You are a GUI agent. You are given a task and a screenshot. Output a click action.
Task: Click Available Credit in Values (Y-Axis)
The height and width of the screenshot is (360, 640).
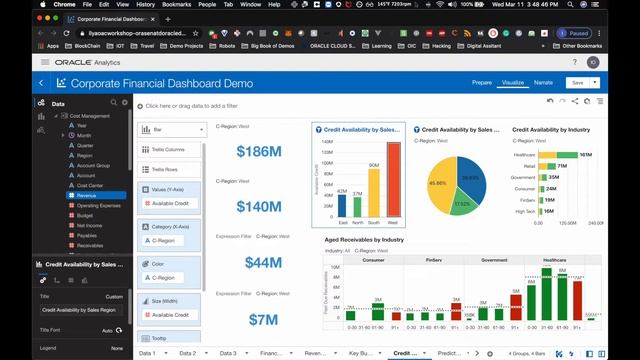click(x=170, y=203)
